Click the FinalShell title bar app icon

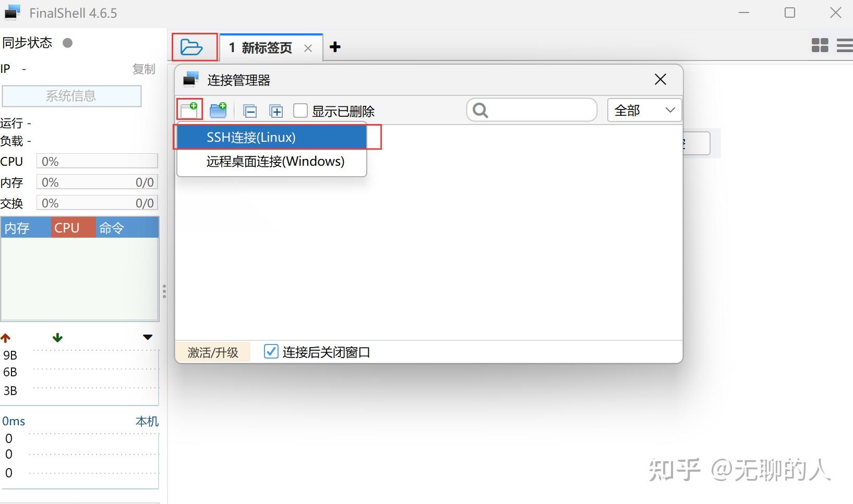tap(13, 12)
